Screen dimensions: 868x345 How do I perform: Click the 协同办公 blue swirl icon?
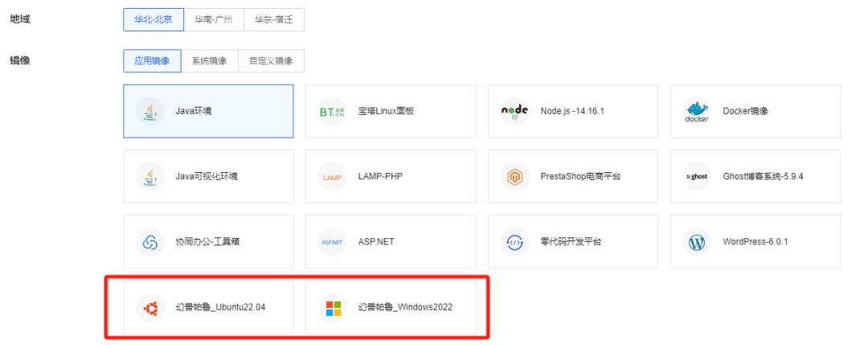tap(150, 242)
